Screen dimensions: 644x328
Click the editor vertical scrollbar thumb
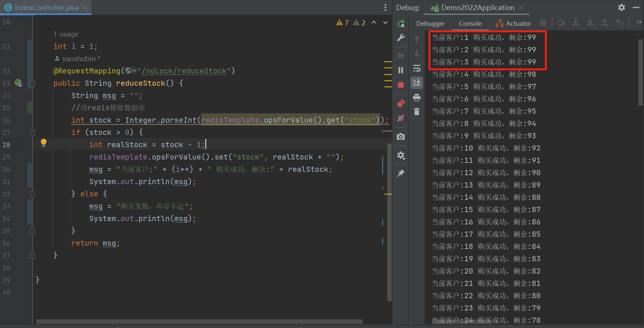pos(390,222)
